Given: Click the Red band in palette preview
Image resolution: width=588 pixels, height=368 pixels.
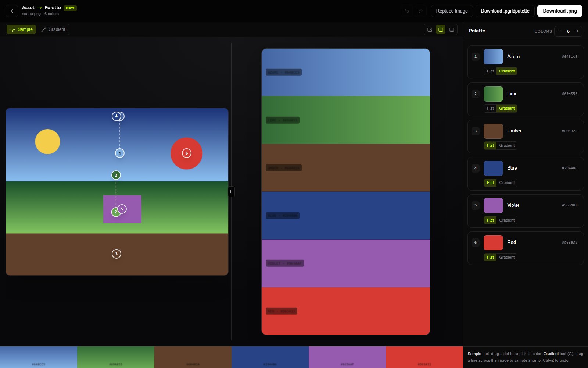Looking at the screenshot, I should pyautogui.click(x=346, y=311).
